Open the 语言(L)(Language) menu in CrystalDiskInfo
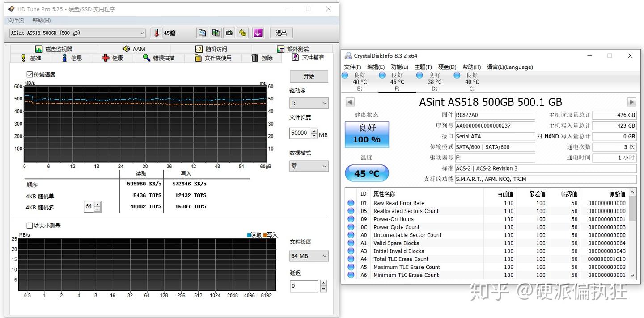644x318 pixels. point(510,67)
